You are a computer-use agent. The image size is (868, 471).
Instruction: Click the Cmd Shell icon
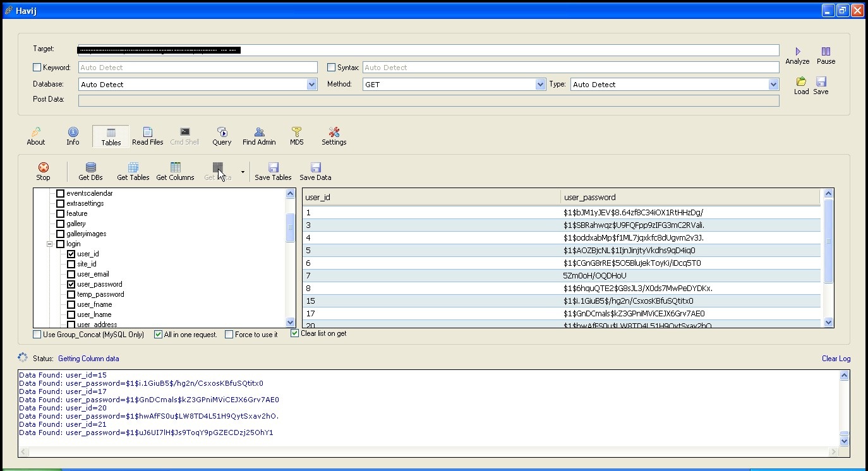(x=184, y=132)
